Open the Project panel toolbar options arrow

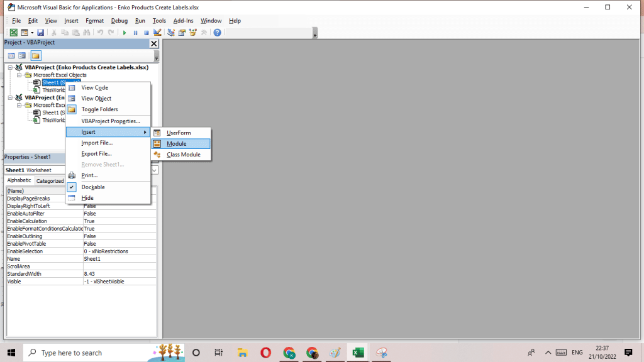click(x=157, y=56)
